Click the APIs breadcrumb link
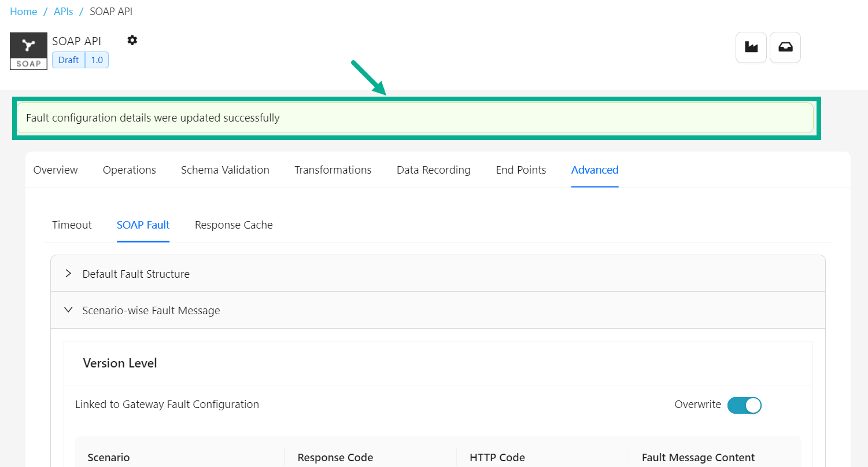 [64, 12]
